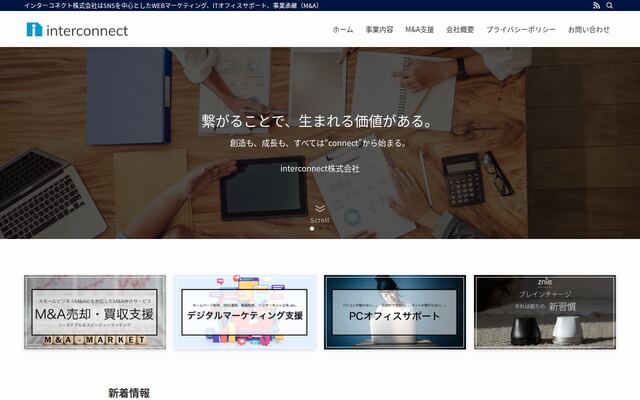This screenshot has width=640, height=400.
Task: Open the ホーム menu item
Action: click(343, 29)
